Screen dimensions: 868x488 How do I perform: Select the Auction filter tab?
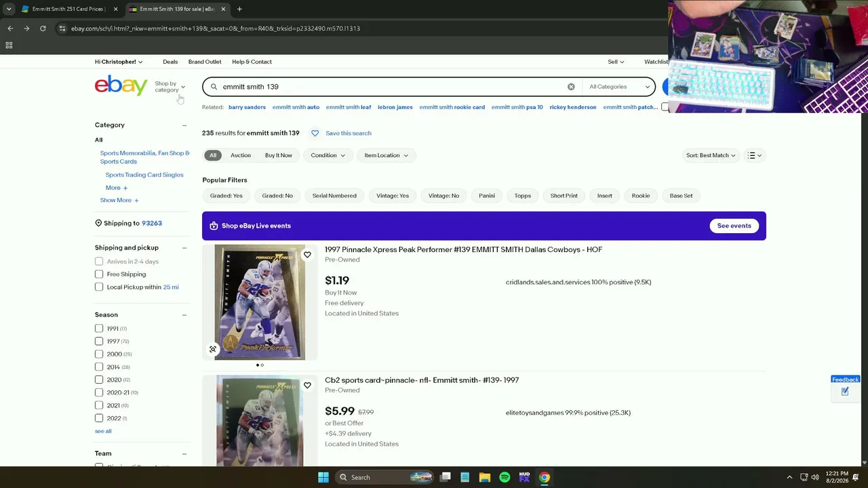(241, 155)
